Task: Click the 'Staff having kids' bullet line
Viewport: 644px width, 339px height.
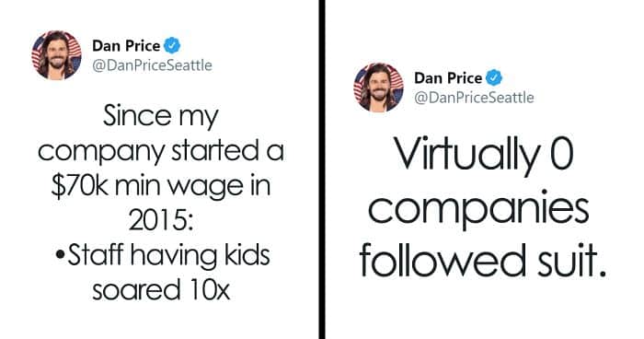Action: (x=162, y=255)
